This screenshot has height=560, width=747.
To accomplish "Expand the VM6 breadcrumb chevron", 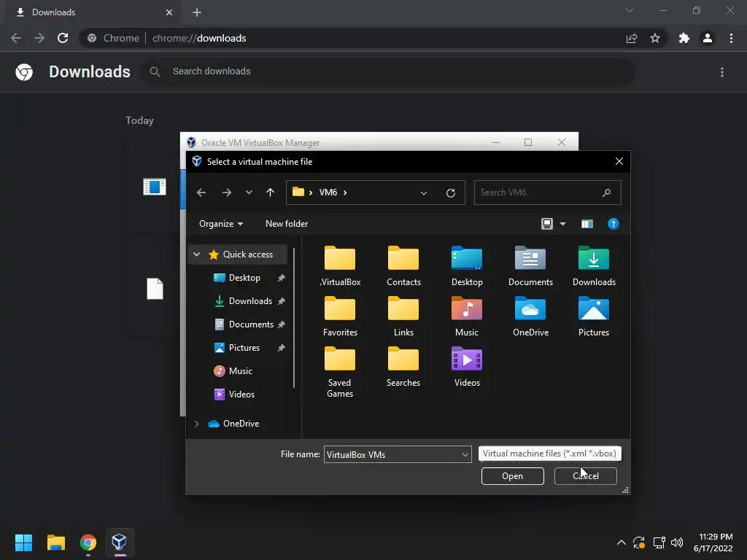I will (x=345, y=192).
